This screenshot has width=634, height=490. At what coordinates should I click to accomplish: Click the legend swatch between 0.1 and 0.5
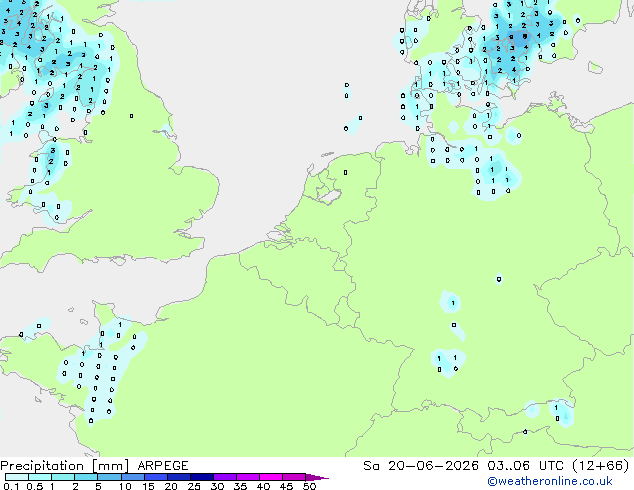[x=17, y=477]
